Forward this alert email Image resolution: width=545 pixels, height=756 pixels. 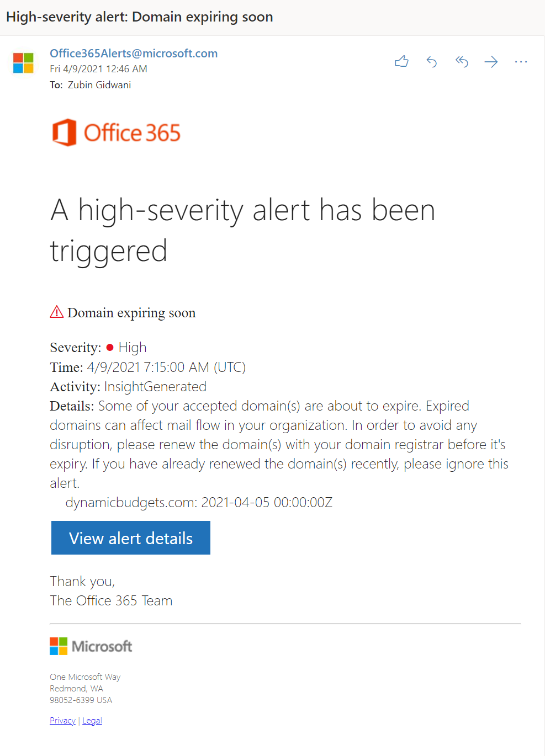(x=491, y=62)
